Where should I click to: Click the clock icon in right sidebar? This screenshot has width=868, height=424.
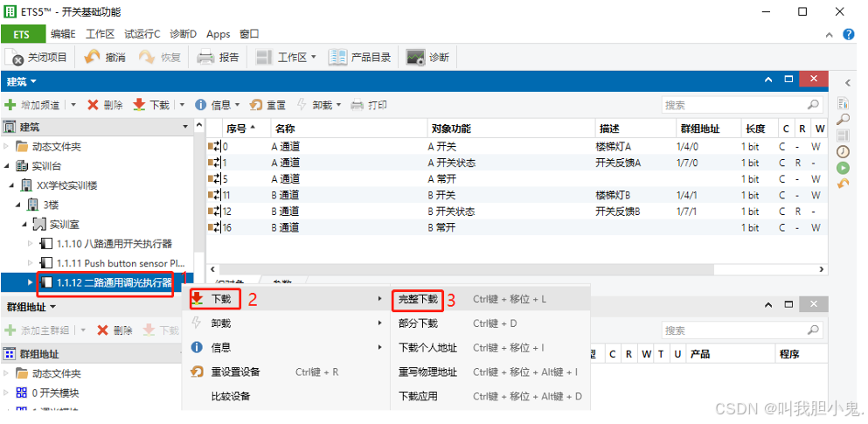click(844, 151)
